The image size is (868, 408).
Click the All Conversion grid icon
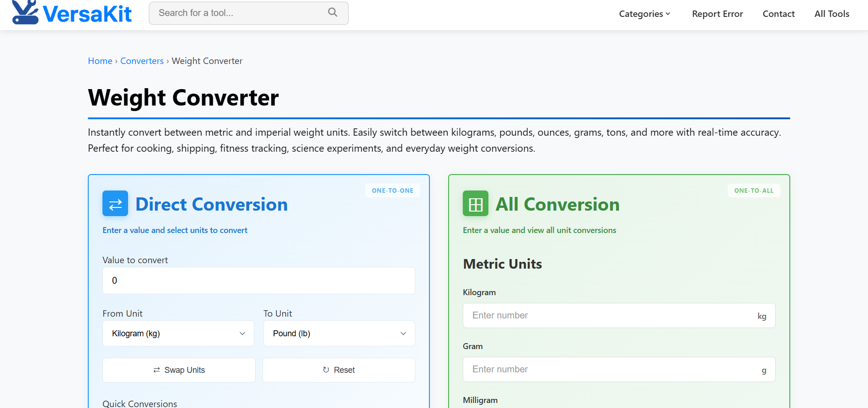point(476,203)
